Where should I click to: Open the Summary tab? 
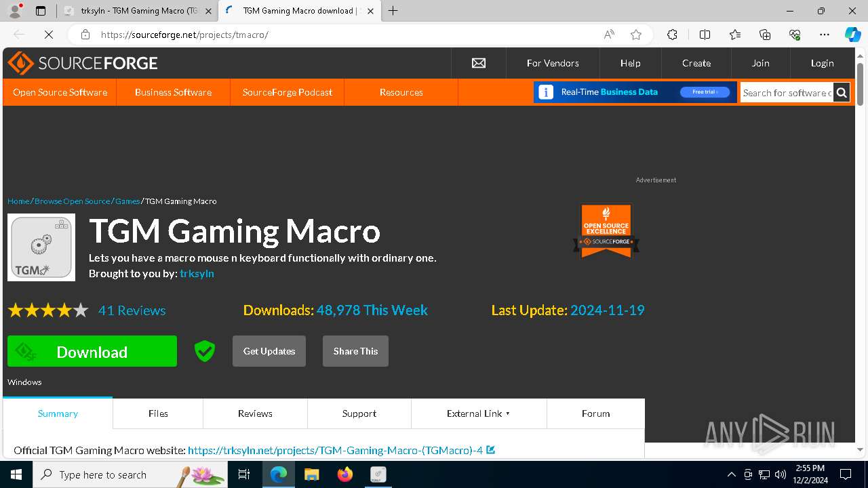[x=58, y=413]
